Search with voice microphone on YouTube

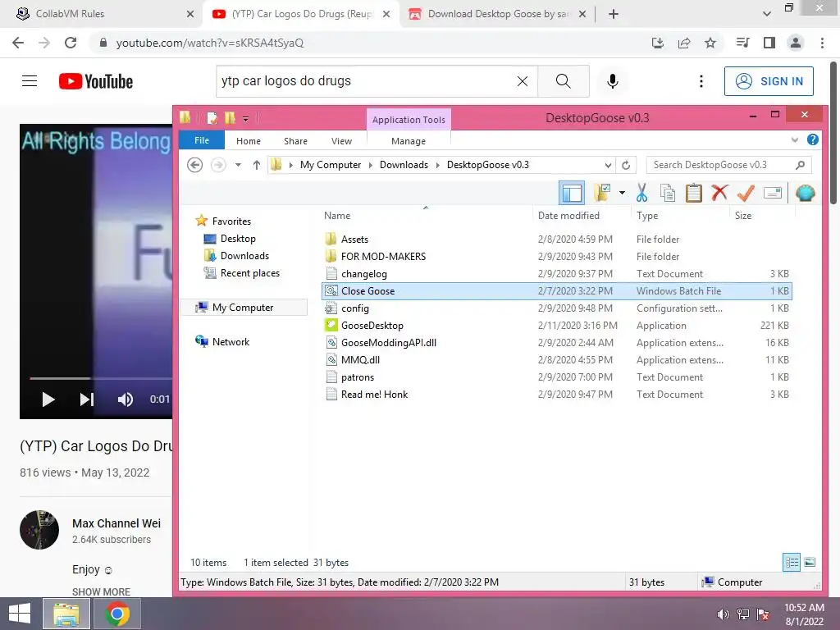[612, 81]
